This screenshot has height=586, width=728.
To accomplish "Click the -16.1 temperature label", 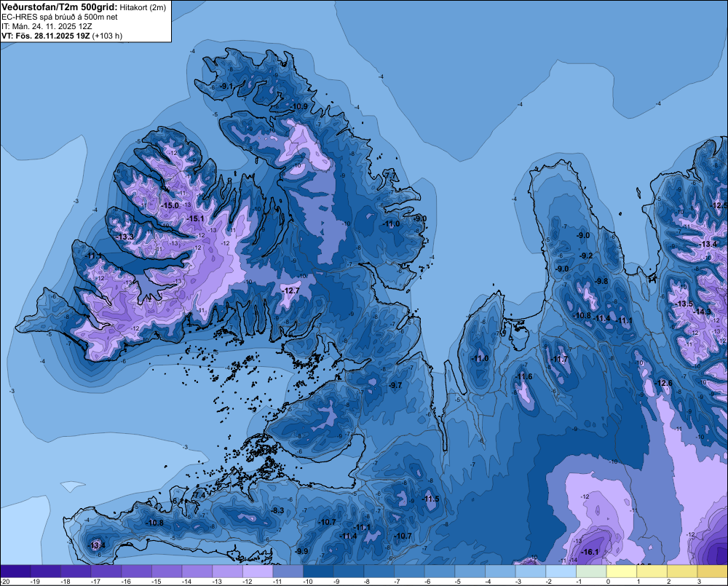I will point(590,552).
